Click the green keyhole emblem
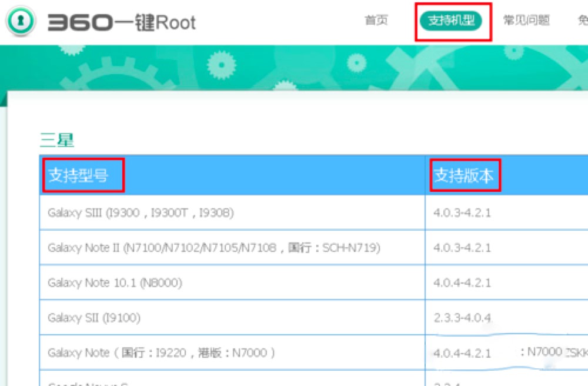Image resolution: width=588 pixels, height=386 pixels. pyautogui.click(x=20, y=19)
